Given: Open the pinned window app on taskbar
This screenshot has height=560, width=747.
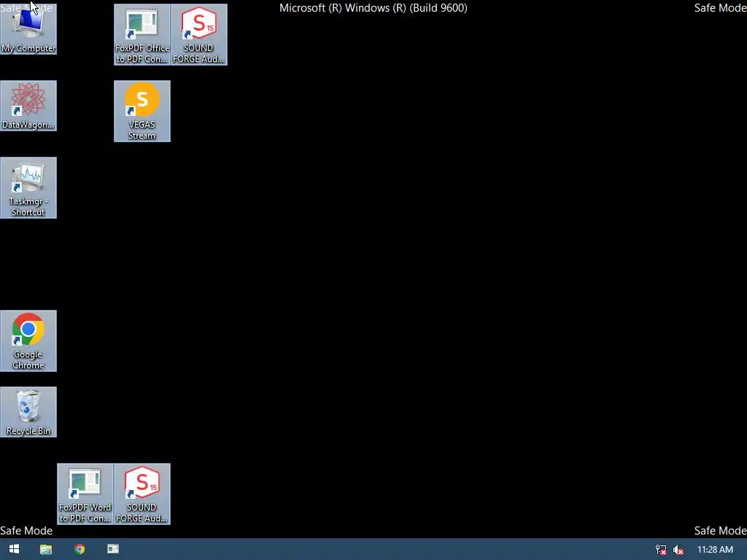Looking at the screenshot, I should tap(113, 549).
